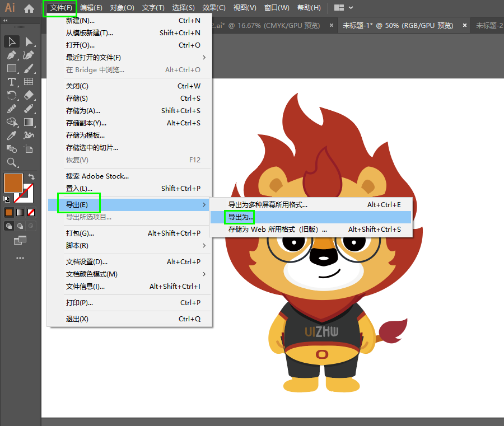Select the Eraser tool
The image size is (504, 426).
(29, 95)
